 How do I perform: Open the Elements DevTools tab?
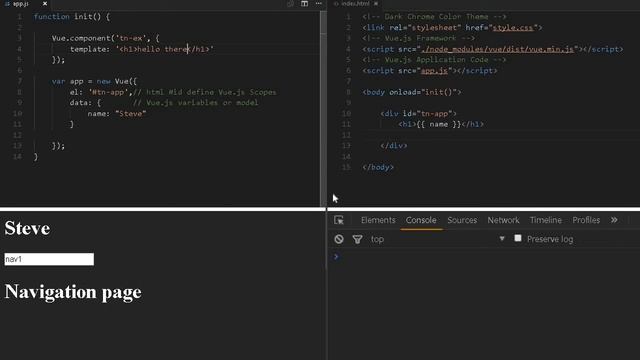click(378, 220)
